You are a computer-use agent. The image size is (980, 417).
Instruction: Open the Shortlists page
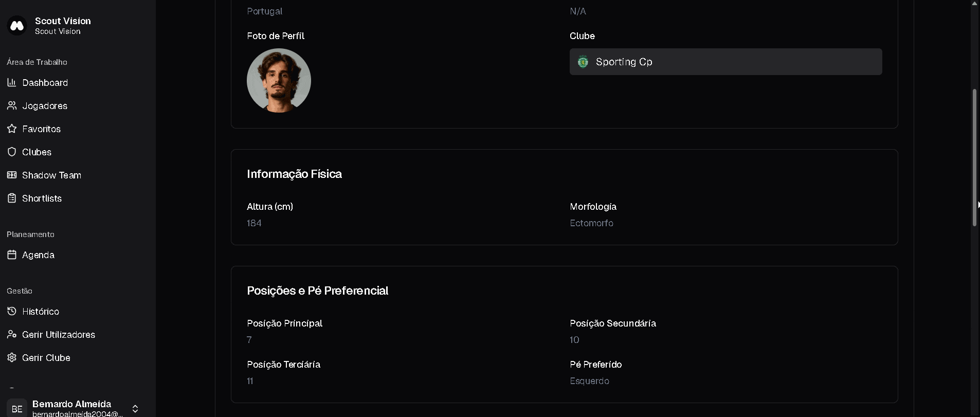coord(42,198)
